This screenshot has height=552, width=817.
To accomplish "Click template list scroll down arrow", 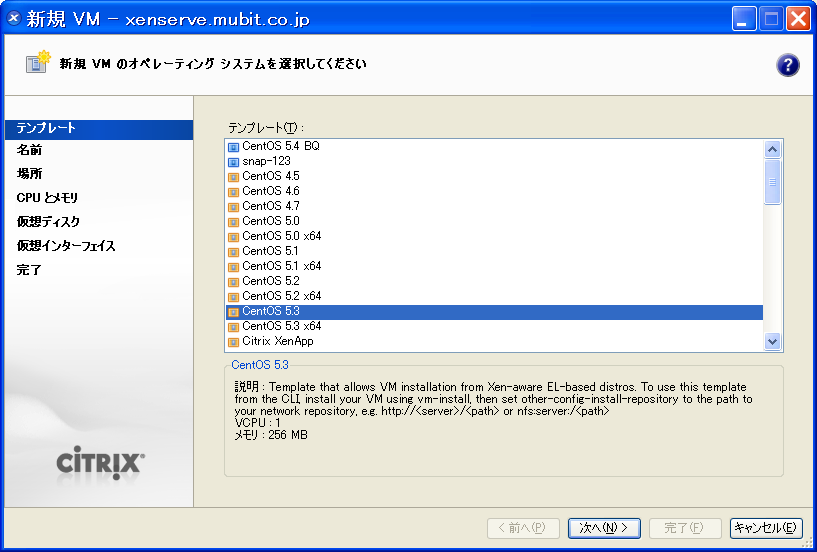I will (x=772, y=341).
